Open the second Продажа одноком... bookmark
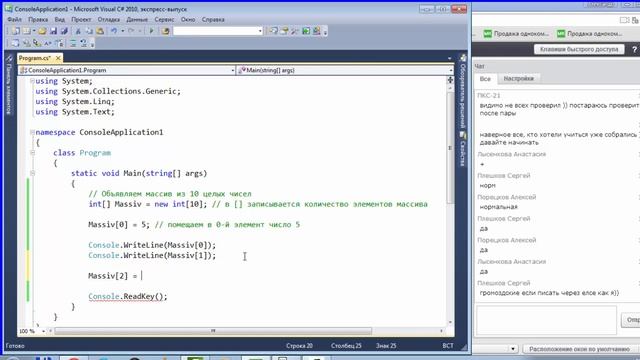 pos(589,34)
